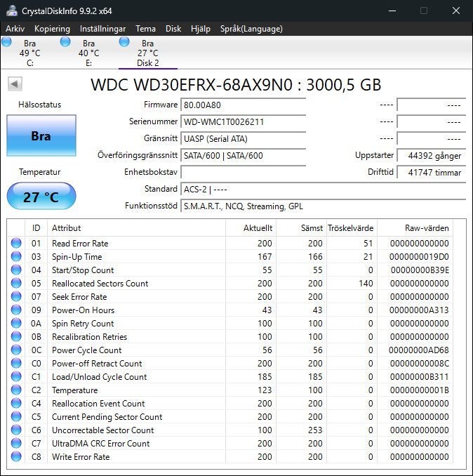Select the C: drive tab at 49 °C
The width and height of the screenshot is (473, 476).
(x=29, y=53)
